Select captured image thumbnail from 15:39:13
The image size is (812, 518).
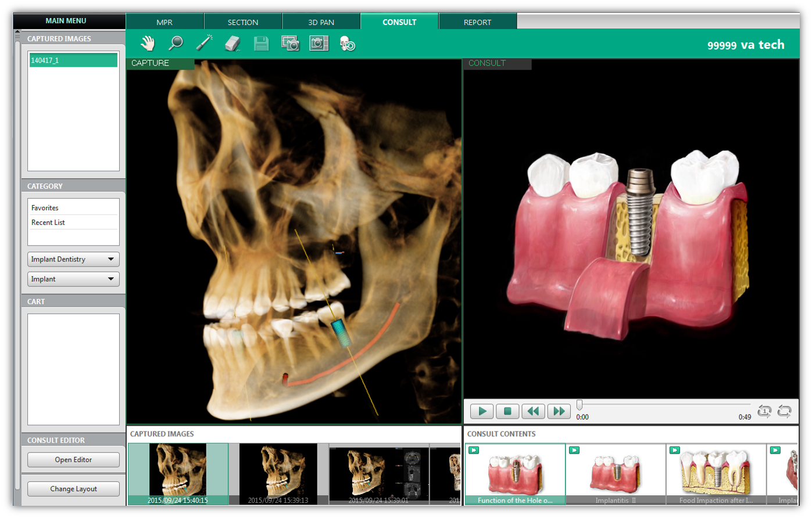(278, 474)
